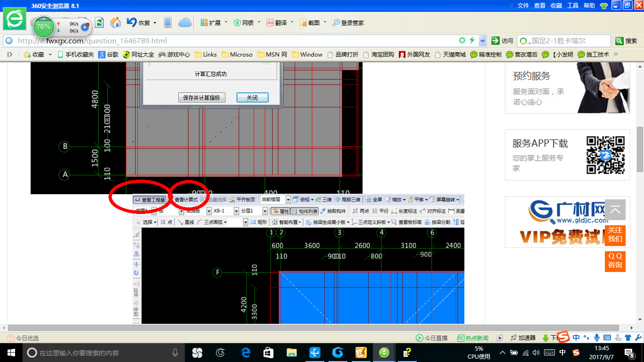Open the 游戏中心 bookmark
This screenshot has width=644, height=362.
[174, 55]
